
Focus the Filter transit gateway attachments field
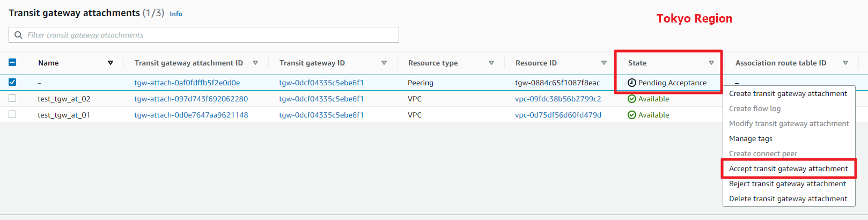coord(204,35)
